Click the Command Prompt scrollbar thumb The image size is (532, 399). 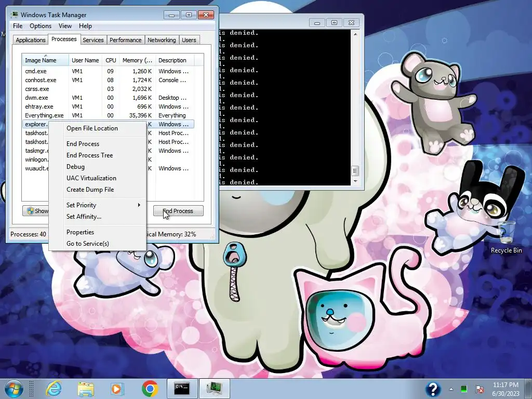click(355, 170)
